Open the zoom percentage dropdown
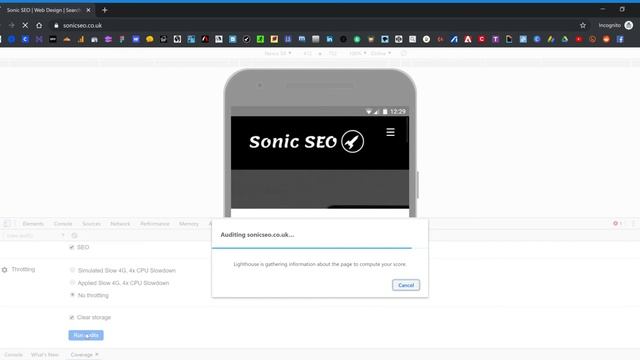 coord(358,53)
